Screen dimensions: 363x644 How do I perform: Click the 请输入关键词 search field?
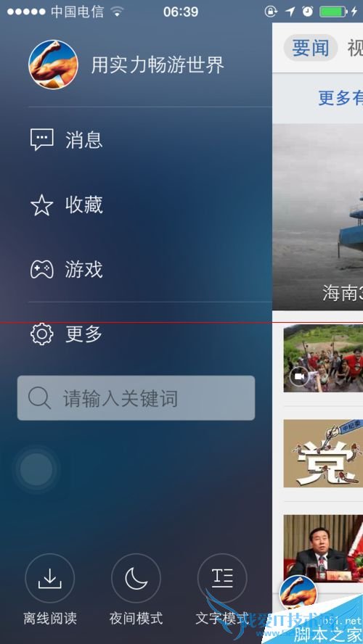[x=136, y=398]
